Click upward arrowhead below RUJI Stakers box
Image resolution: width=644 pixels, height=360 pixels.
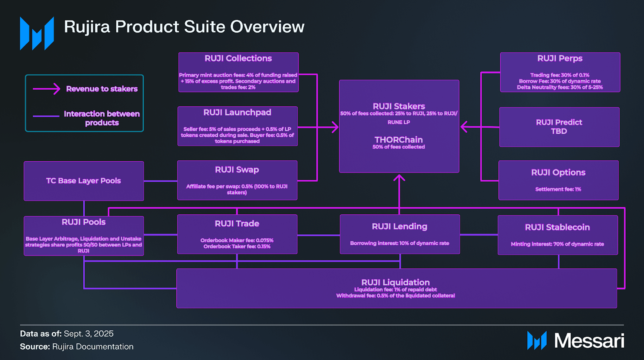click(399, 178)
